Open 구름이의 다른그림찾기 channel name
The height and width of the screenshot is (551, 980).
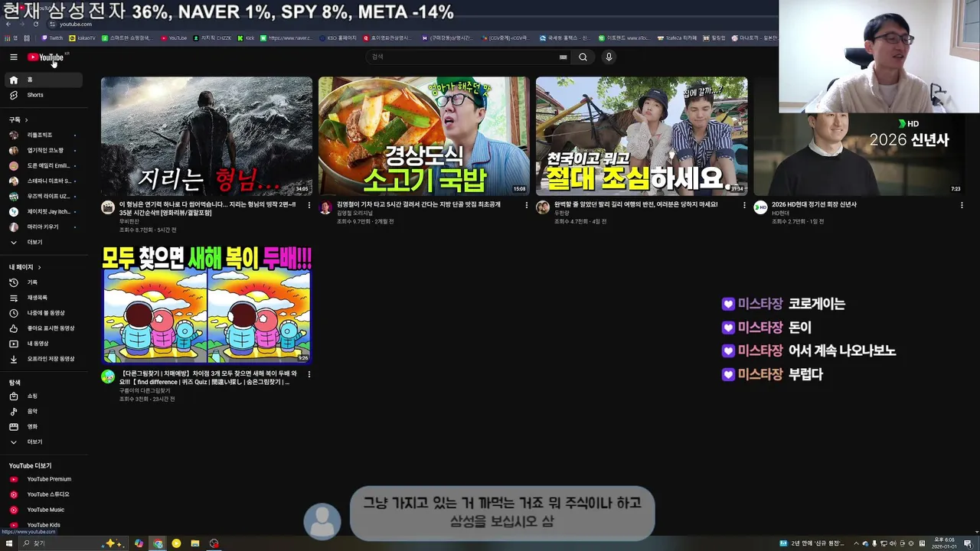click(145, 390)
